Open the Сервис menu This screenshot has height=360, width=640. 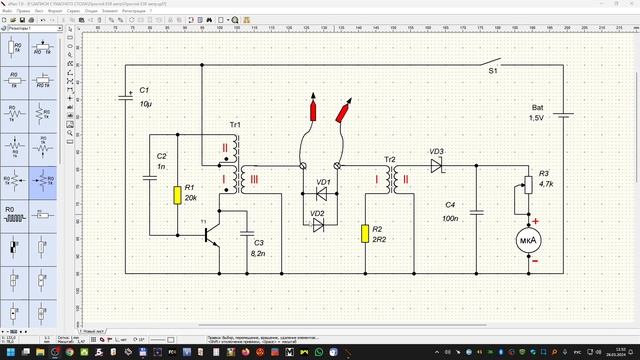[x=73, y=11]
